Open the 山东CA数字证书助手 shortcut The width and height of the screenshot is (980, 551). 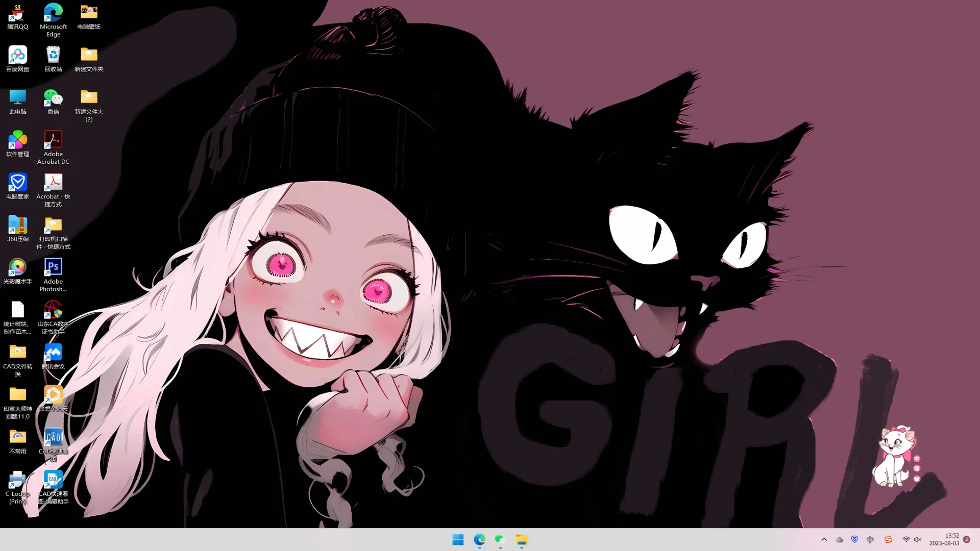(53, 317)
